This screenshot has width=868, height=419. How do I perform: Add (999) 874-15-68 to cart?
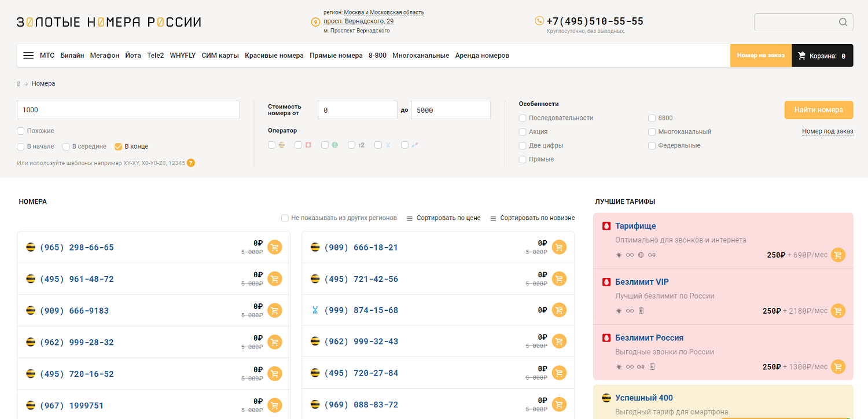coord(559,310)
